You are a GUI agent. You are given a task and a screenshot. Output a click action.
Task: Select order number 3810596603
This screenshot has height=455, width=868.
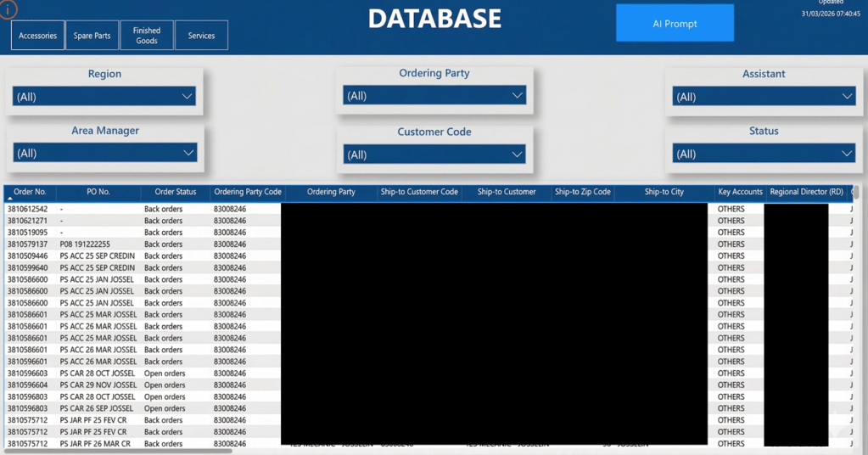click(28, 374)
